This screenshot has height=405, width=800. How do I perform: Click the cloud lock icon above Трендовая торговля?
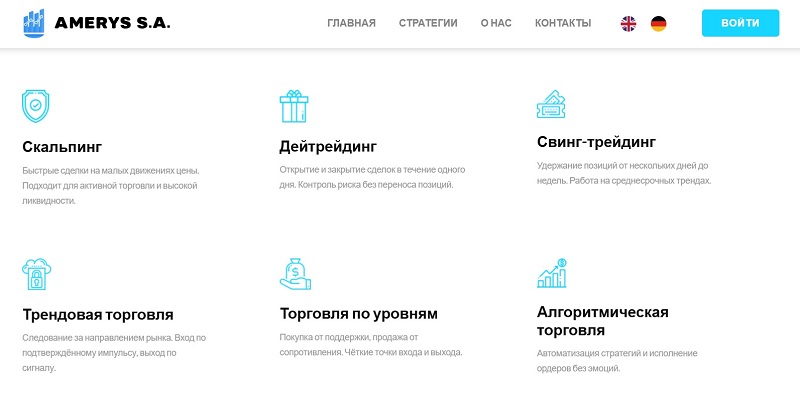pos(36,273)
